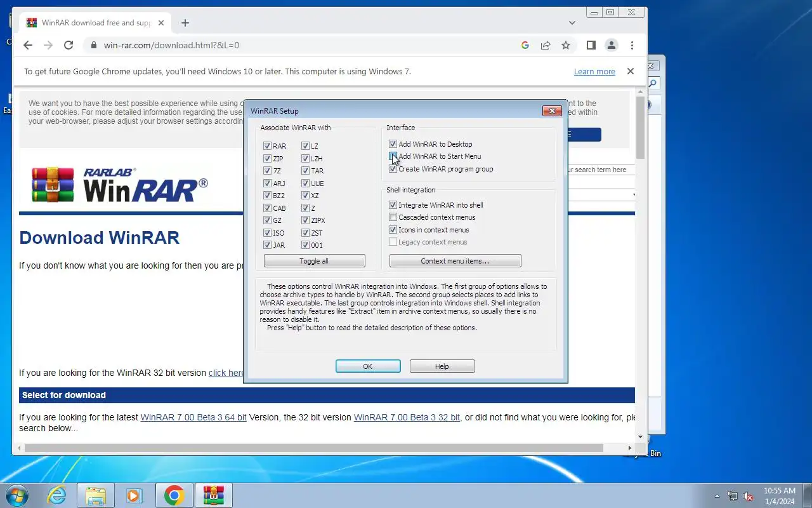Close the WinRAR Setup dialog

click(x=552, y=111)
